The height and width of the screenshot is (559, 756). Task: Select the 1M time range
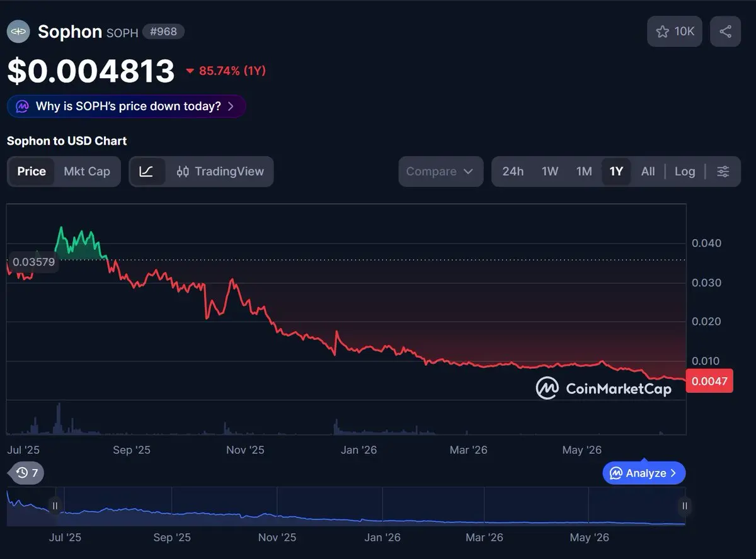point(584,171)
